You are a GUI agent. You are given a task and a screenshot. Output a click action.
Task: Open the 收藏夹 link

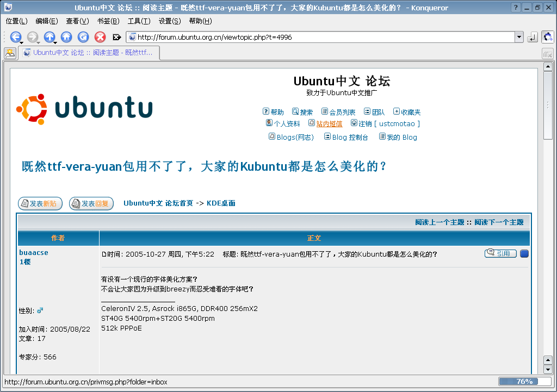coord(411,112)
